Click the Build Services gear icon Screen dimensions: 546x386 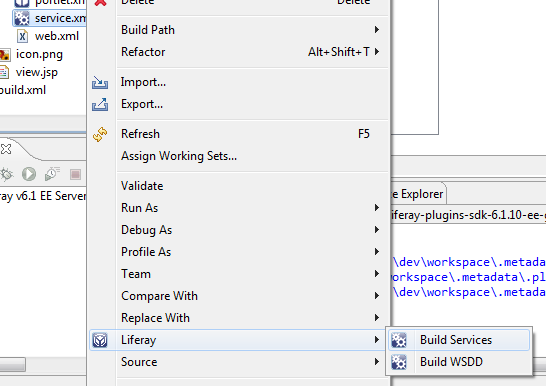(x=399, y=340)
